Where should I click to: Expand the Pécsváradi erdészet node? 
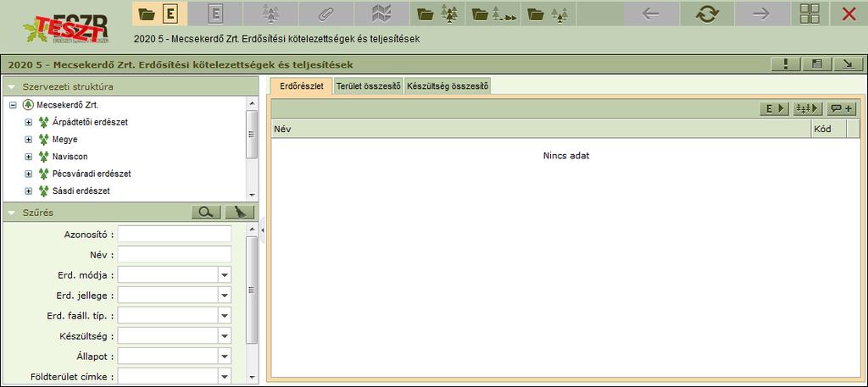tap(29, 174)
